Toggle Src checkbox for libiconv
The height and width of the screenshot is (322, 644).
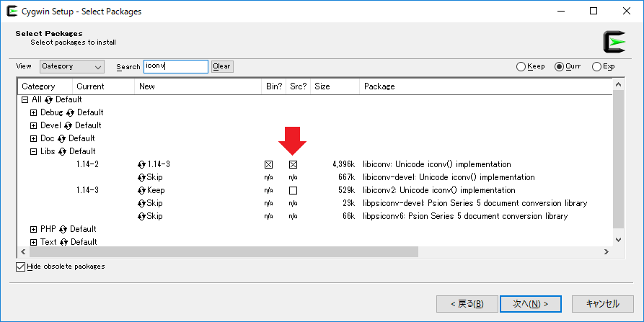coord(293,164)
